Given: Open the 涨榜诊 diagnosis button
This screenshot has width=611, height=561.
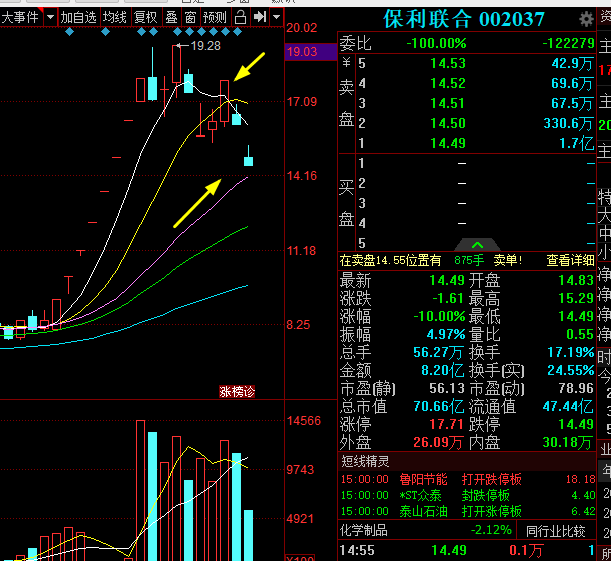Looking at the screenshot, I should point(237,392).
